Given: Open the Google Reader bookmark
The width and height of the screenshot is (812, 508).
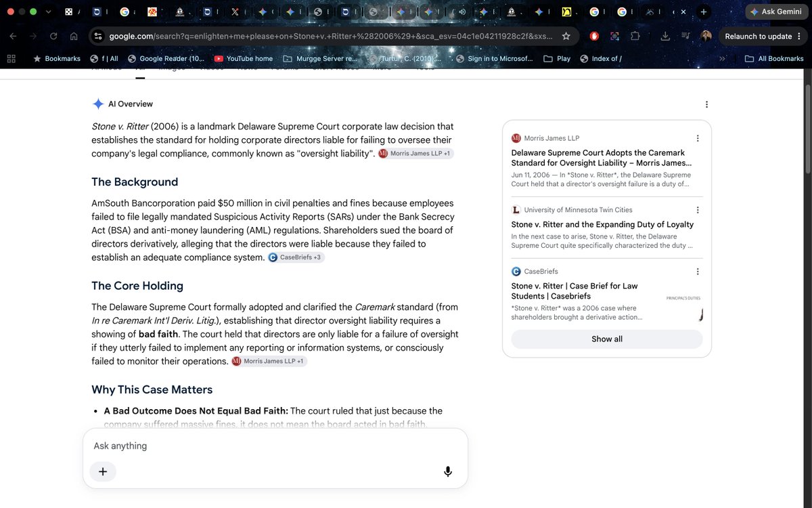Looking at the screenshot, I should pos(166,59).
